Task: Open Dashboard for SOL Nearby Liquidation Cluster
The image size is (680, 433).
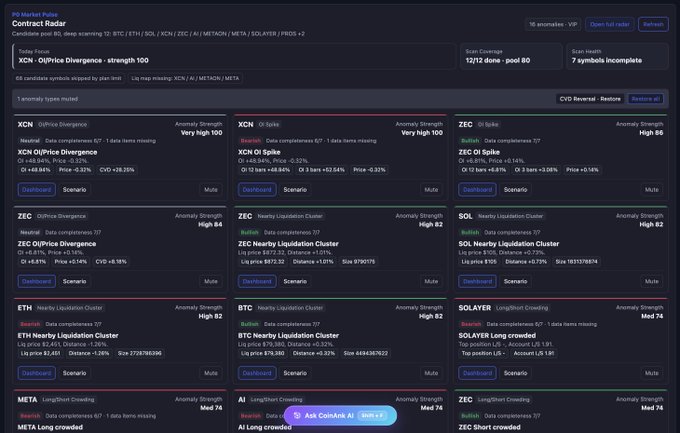Action: pos(477,281)
